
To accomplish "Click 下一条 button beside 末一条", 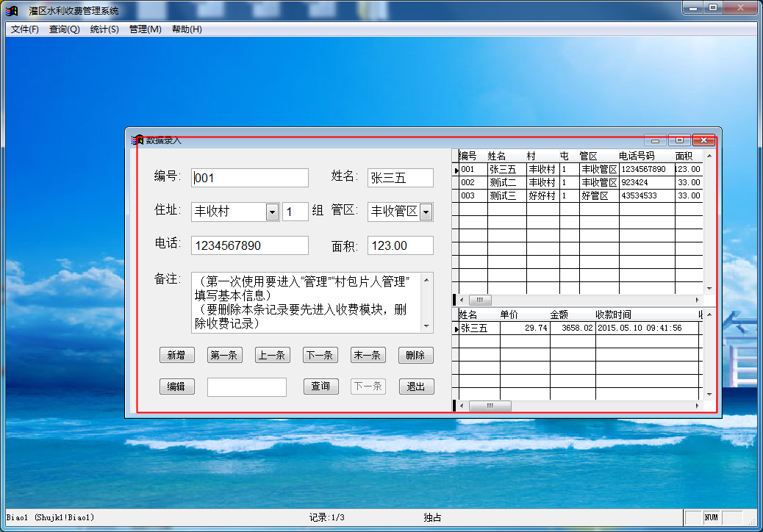I will 320,355.
